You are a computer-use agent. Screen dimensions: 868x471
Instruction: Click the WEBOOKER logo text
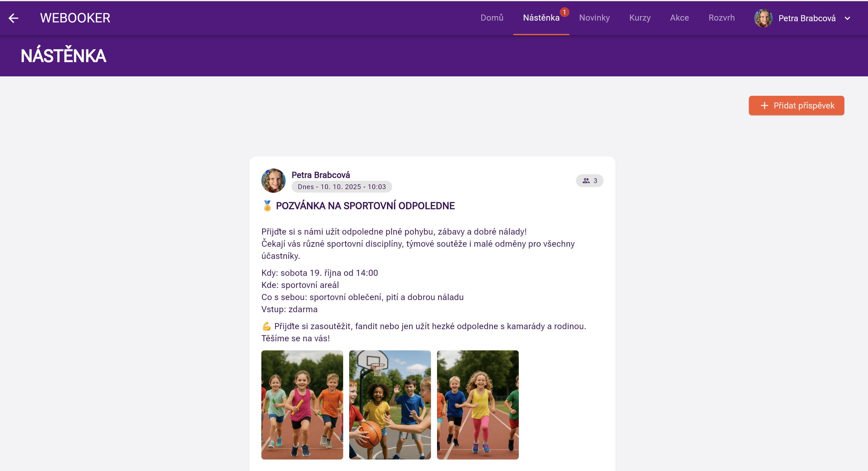[x=75, y=18]
